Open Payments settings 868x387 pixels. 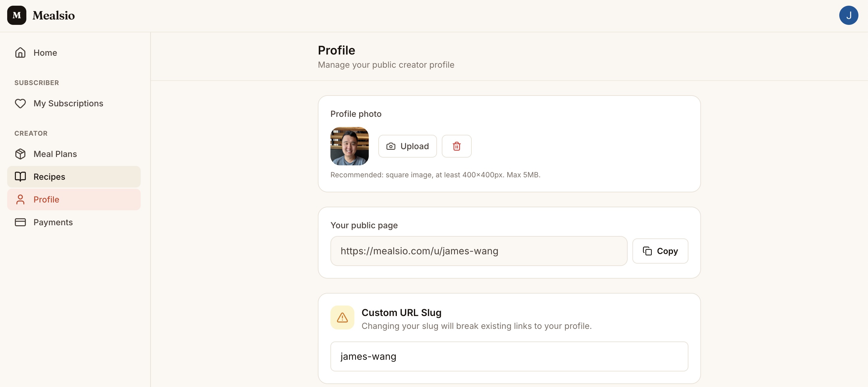tap(74, 222)
